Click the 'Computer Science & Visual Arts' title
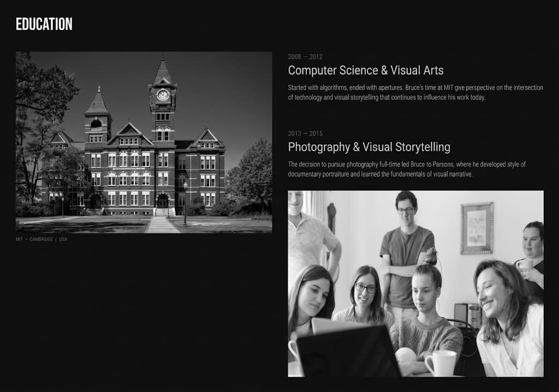The height and width of the screenshot is (392, 559). 366,70
